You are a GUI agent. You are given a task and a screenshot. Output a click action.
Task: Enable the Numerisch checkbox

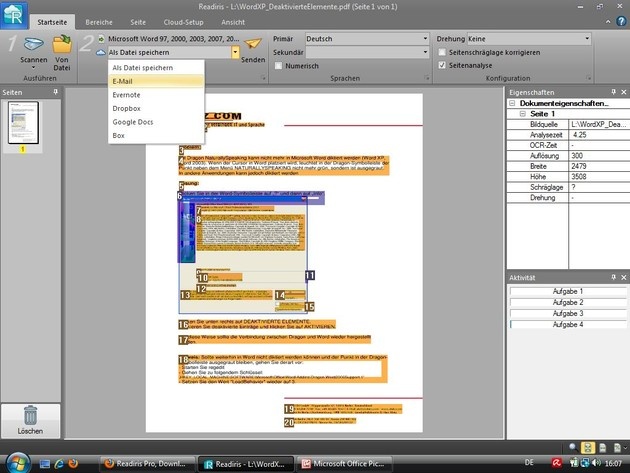tap(278, 66)
